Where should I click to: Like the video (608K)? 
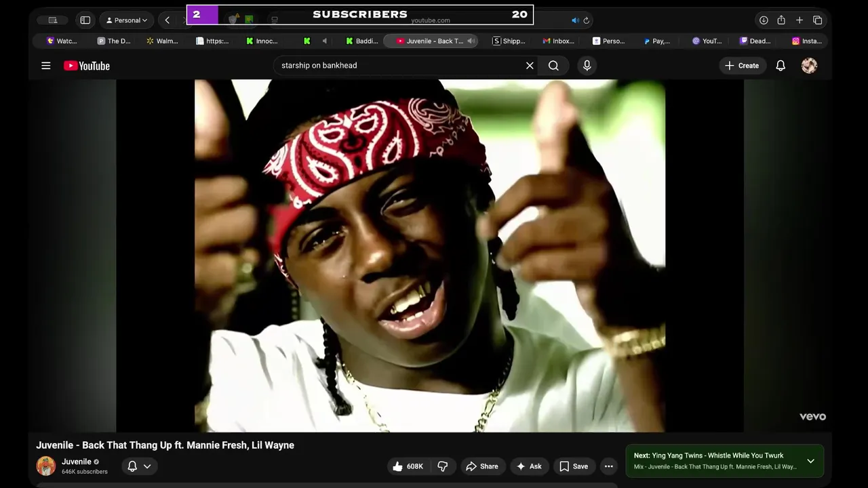pos(408,466)
